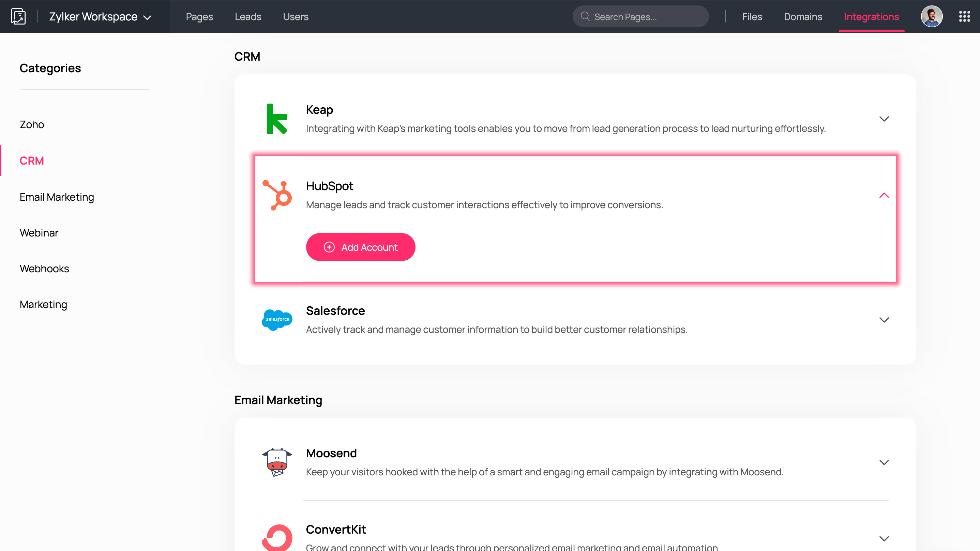Collapse the HubSpot integration panel
This screenshot has width=980, height=551.
pyautogui.click(x=884, y=195)
